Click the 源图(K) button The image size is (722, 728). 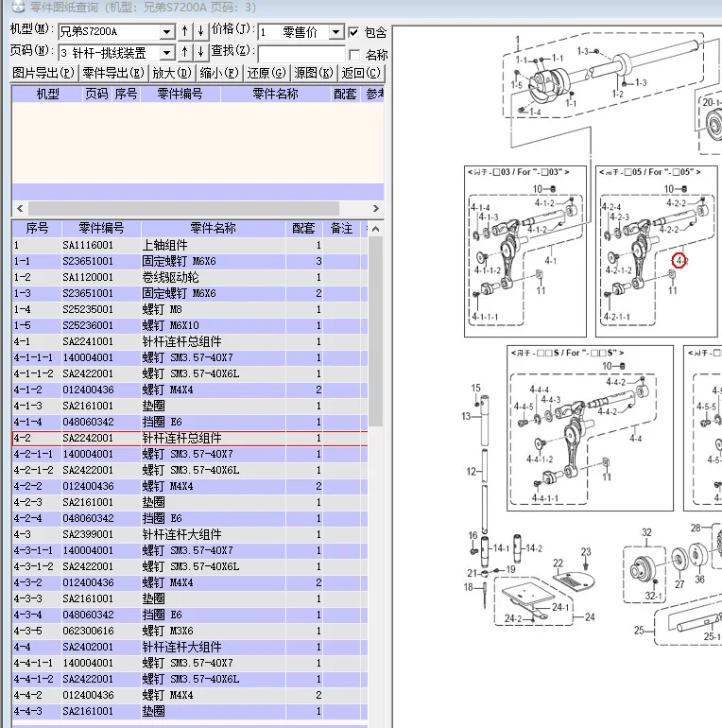tap(314, 73)
